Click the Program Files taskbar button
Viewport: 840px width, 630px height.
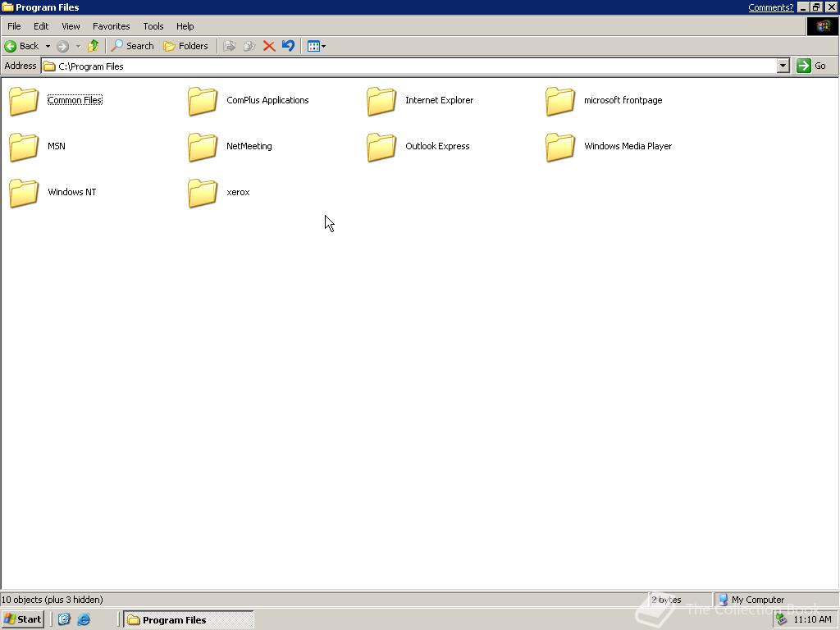tap(189, 620)
